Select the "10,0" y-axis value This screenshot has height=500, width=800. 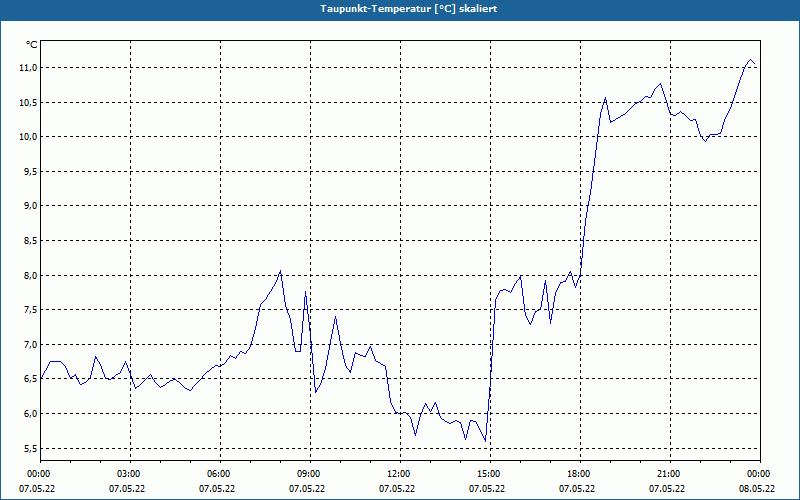pos(28,137)
